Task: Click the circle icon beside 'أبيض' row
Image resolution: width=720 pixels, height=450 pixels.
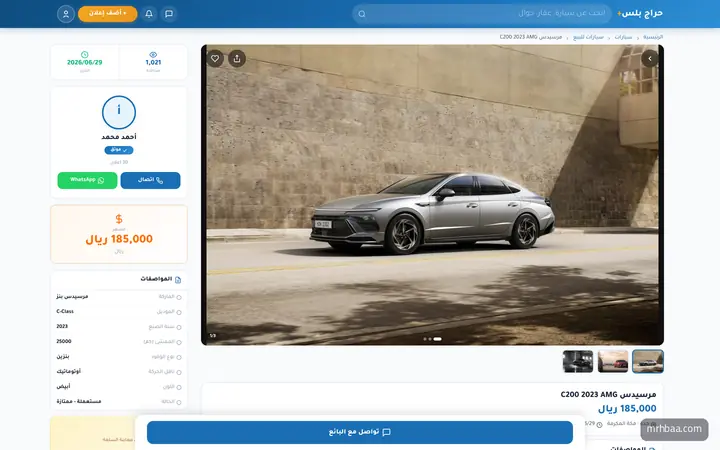Action: click(179, 387)
